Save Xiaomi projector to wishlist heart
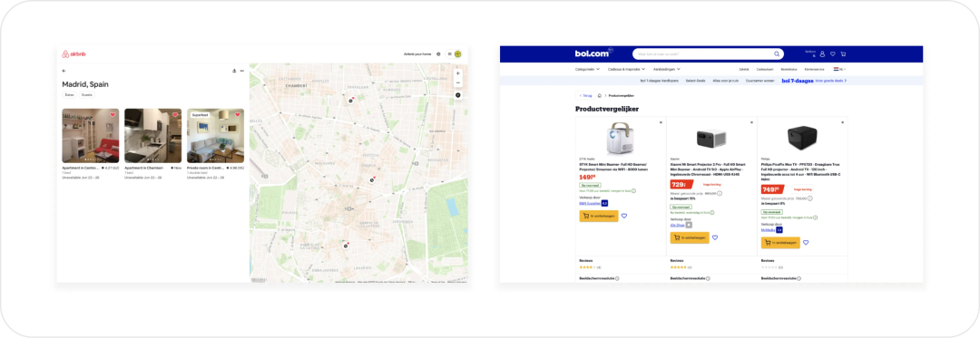The width and height of the screenshot is (980, 338). pyautogui.click(x=715, y=237)
